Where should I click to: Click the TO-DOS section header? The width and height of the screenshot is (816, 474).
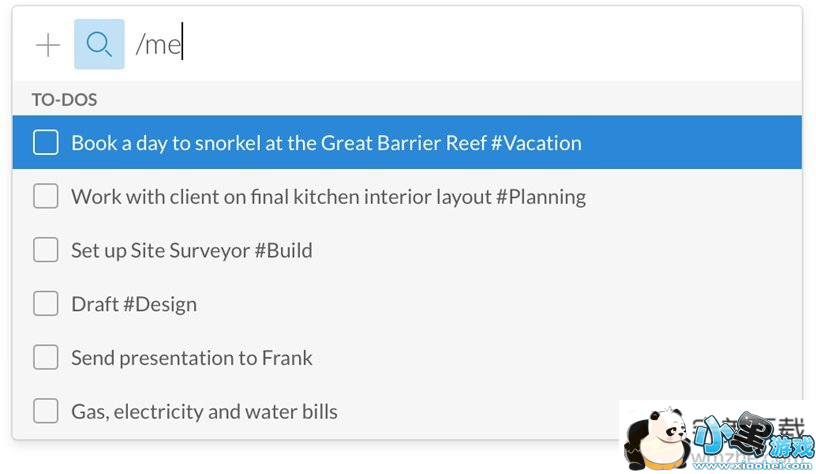point(64,100)
